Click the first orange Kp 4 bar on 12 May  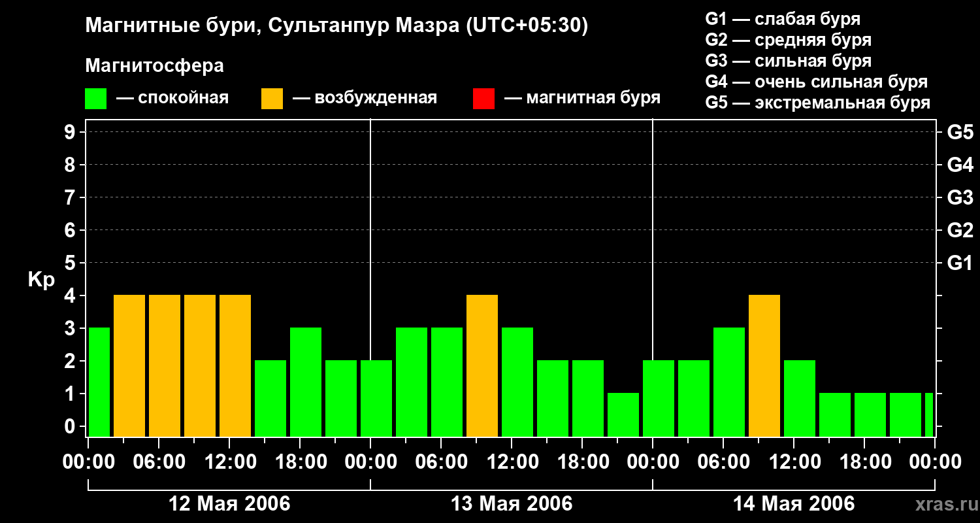point(129,365)
